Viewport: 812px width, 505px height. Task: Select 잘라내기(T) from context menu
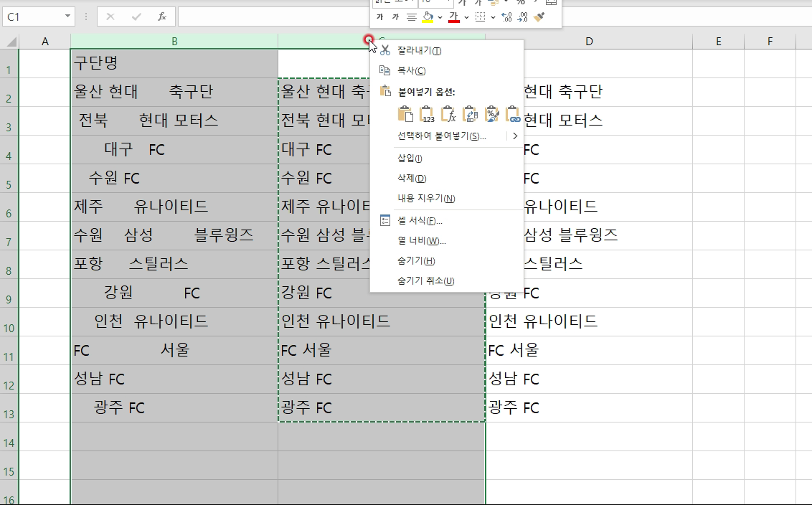coord(419,51)
